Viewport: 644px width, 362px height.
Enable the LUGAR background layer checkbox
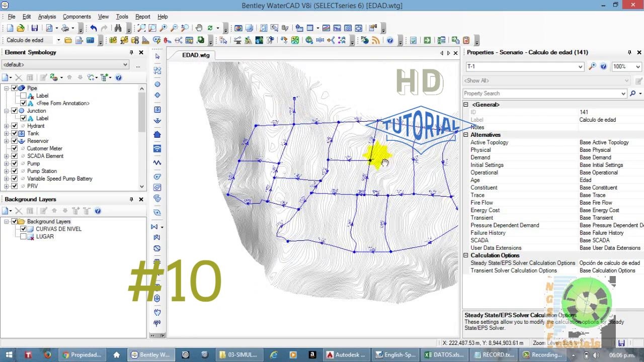(23, 236)
